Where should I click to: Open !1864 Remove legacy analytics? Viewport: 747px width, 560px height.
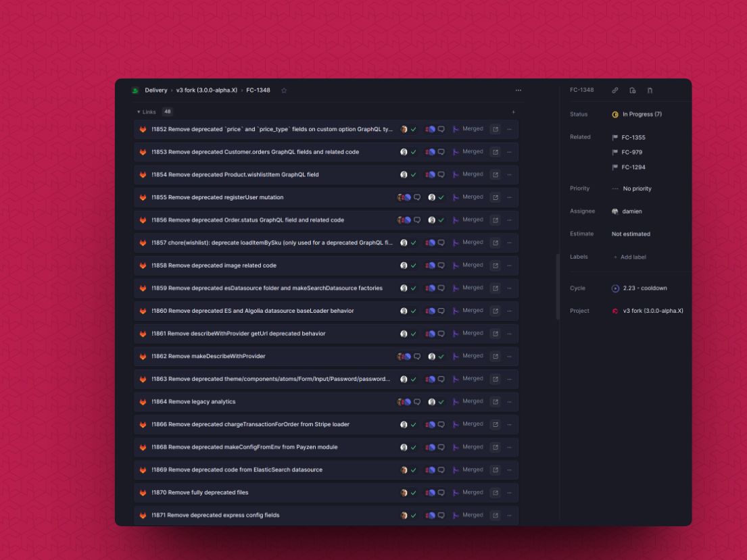tap(193, 402)
